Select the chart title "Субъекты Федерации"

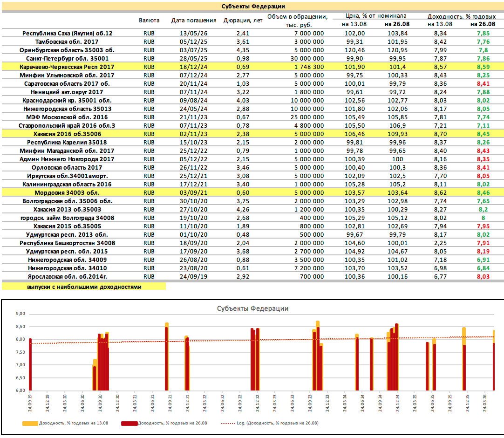(x=252, y=308)
